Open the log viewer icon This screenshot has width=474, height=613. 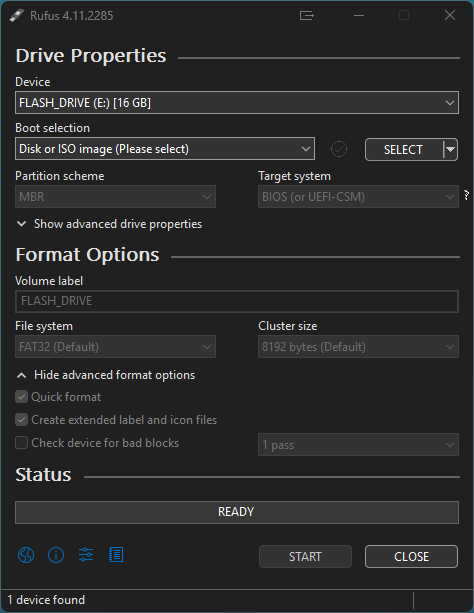click(116, 555)
